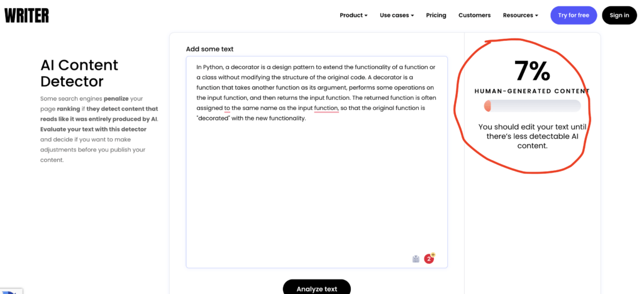Click the human-generated content progress bar
Viewport: 644px width, 294px height.
pos(532,106)
